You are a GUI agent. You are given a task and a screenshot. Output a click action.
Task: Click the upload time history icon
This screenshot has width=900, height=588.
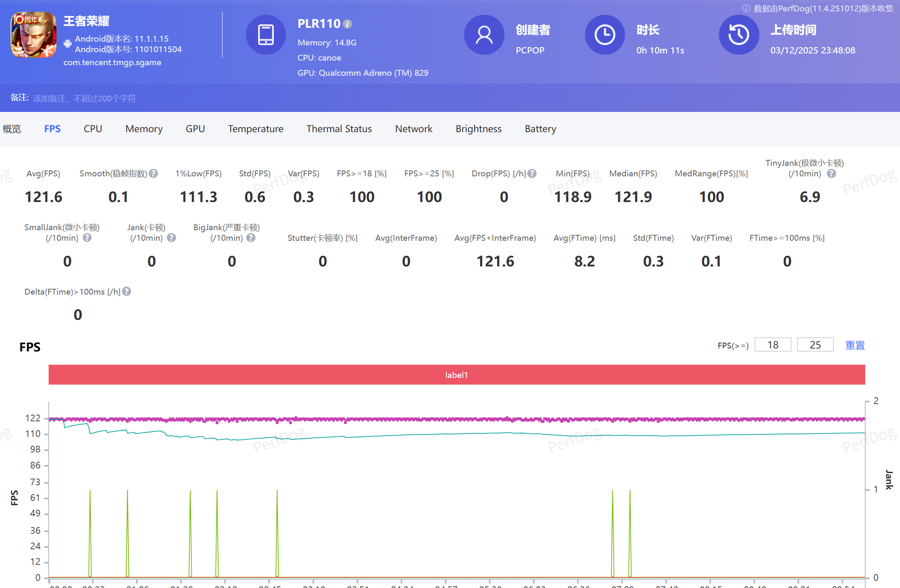(739, 35)
